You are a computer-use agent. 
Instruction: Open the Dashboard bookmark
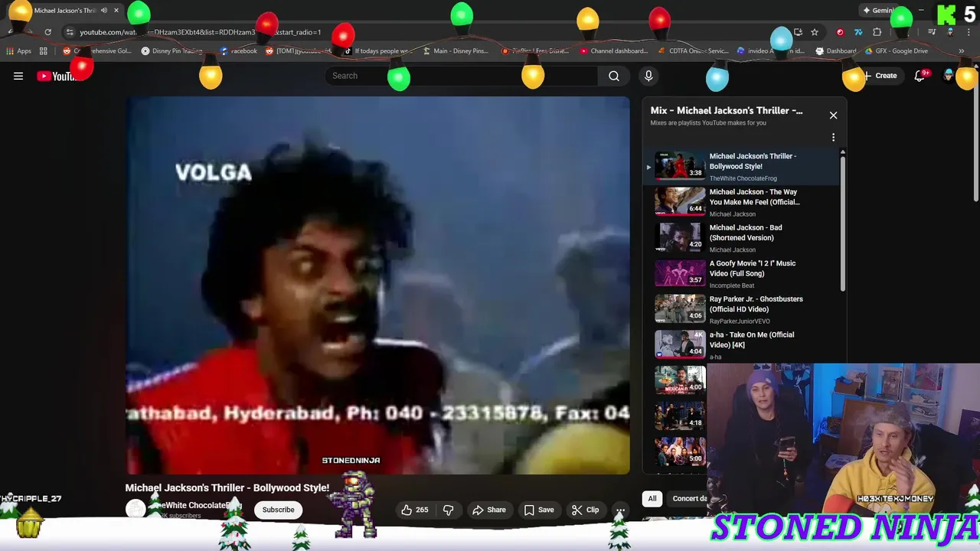(836, 51)
